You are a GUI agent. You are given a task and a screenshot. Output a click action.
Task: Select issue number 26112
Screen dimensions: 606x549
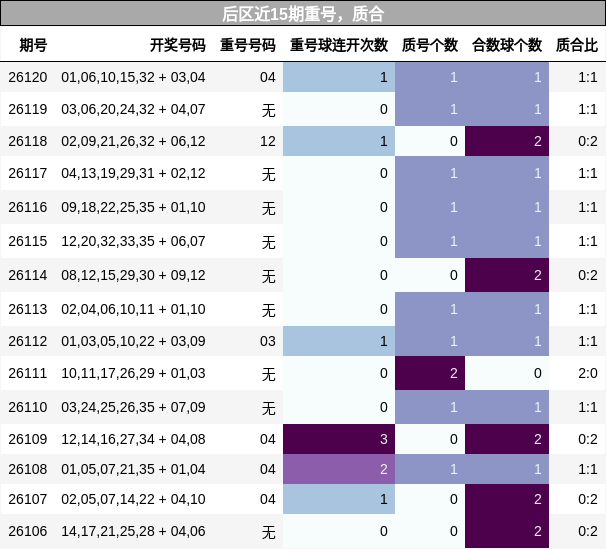coord(28,342)
